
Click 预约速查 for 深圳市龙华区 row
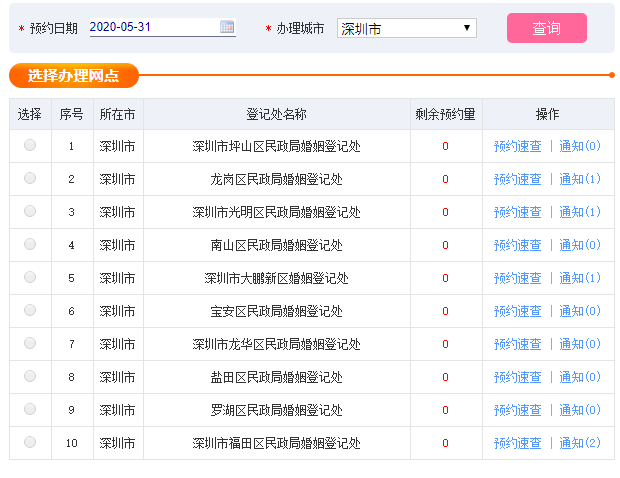[x=517, y=344]
